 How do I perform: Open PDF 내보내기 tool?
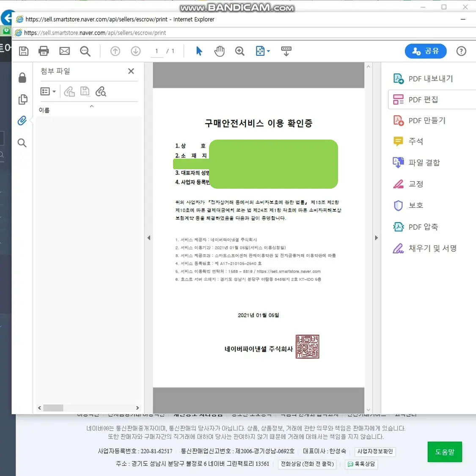(423, 79)
